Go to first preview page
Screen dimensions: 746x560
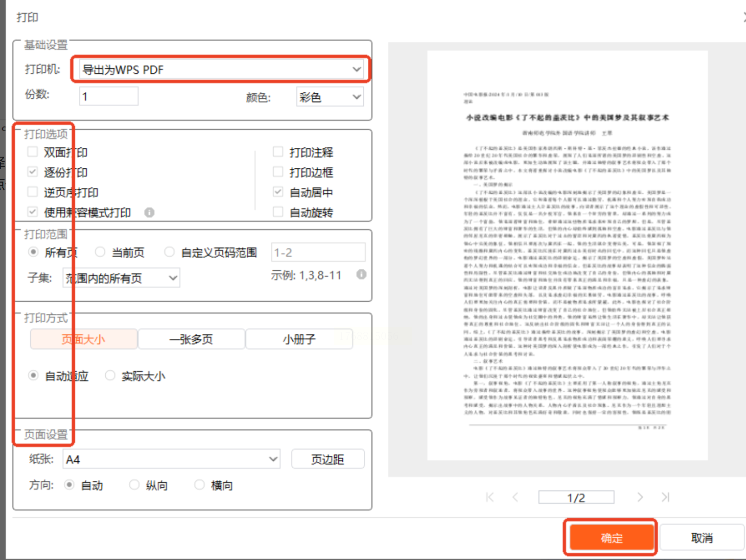pos(490,497)
